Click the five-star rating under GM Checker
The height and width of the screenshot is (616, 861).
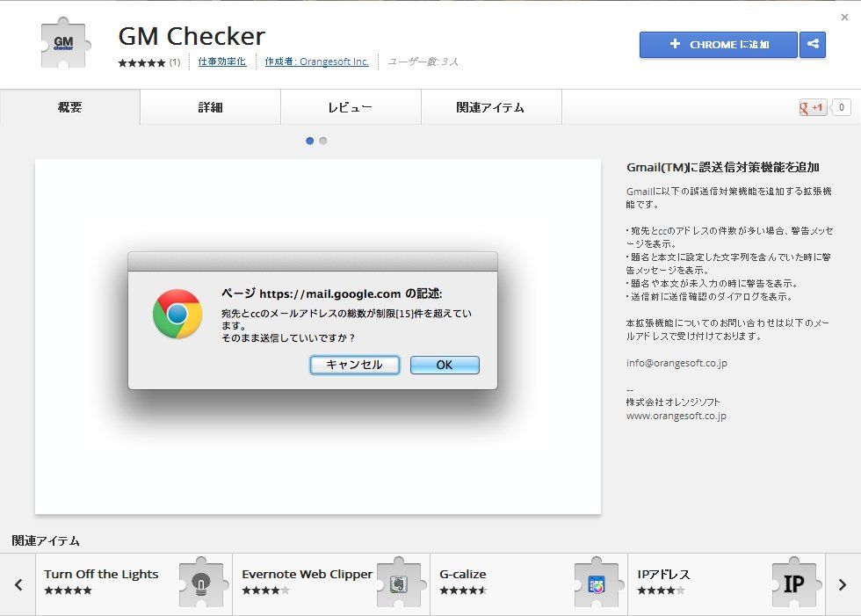tap(141, 62)
